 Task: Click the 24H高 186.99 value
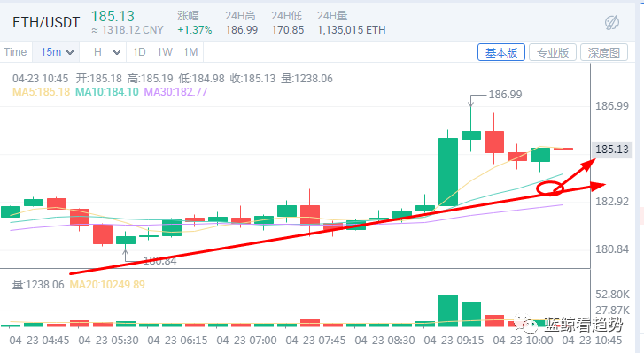(x=242, y=30)
